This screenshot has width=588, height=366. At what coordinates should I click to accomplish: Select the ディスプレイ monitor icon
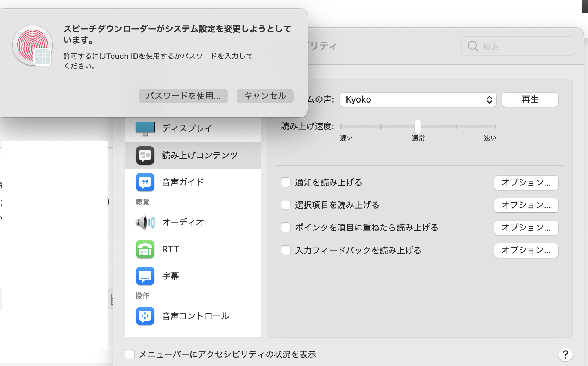tap(145, 129)
